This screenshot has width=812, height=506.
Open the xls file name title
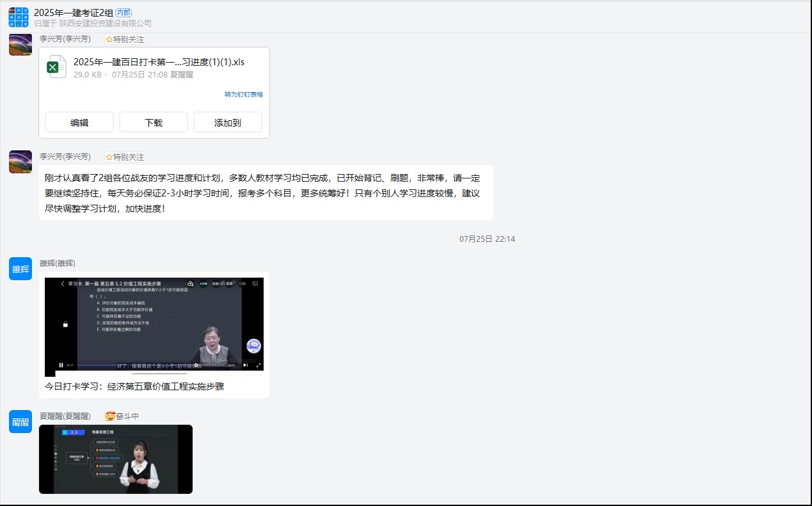[x=159, y=62]
